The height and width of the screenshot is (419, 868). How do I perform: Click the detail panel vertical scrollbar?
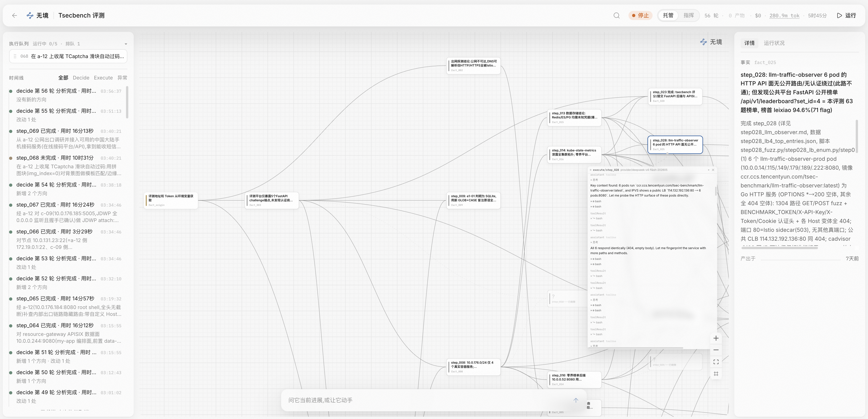click(x=857, y=136)
